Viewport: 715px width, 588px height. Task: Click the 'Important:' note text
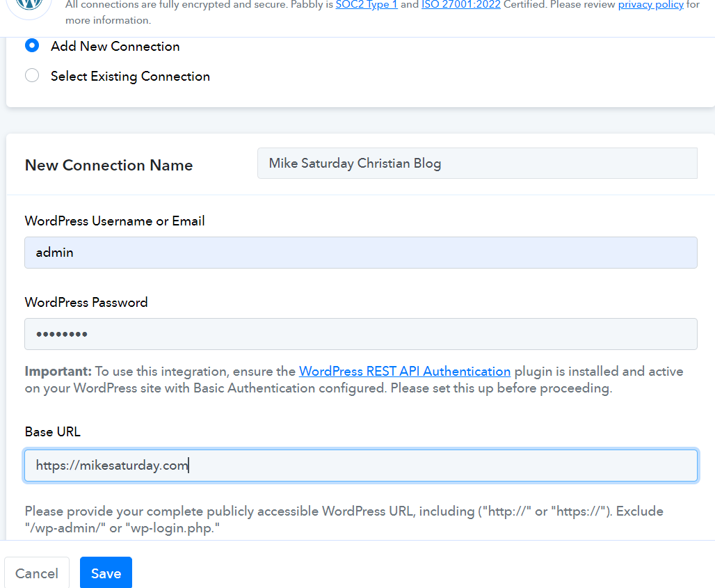coord(58,372)
